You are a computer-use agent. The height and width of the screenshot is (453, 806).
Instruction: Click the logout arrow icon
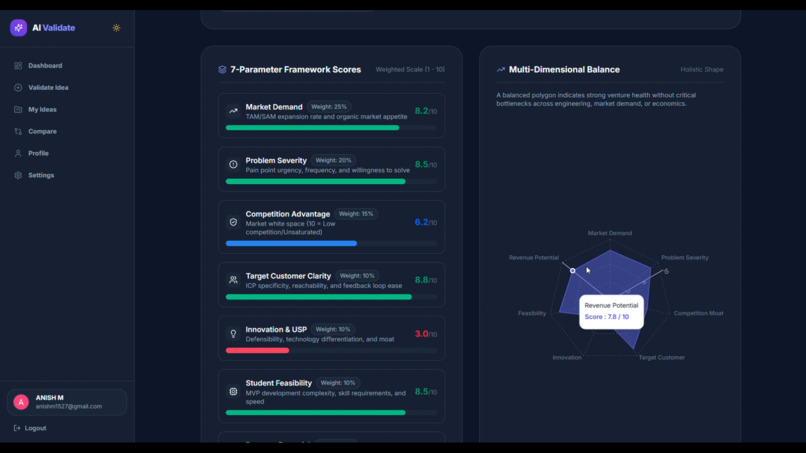pos(17,428)
